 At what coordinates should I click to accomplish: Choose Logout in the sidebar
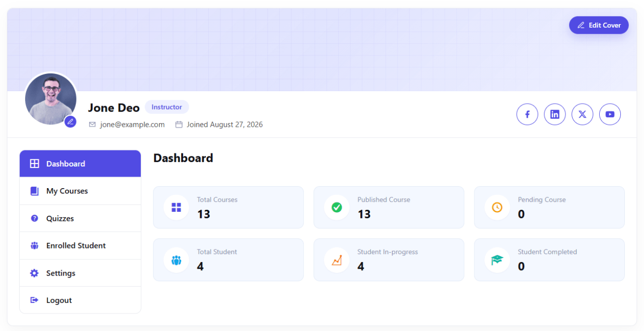80,300
